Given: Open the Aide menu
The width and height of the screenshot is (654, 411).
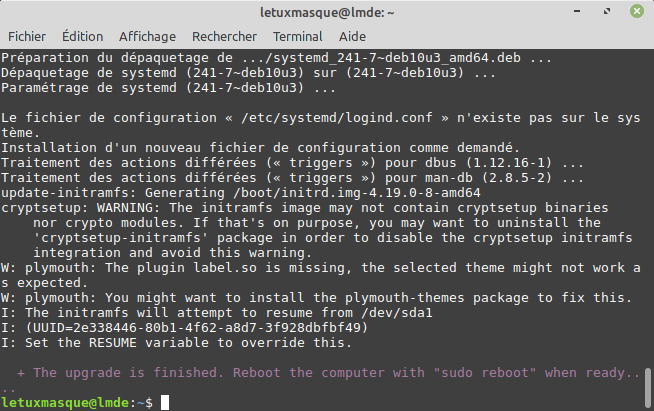Looking at the screenshot, I should 353,36.
